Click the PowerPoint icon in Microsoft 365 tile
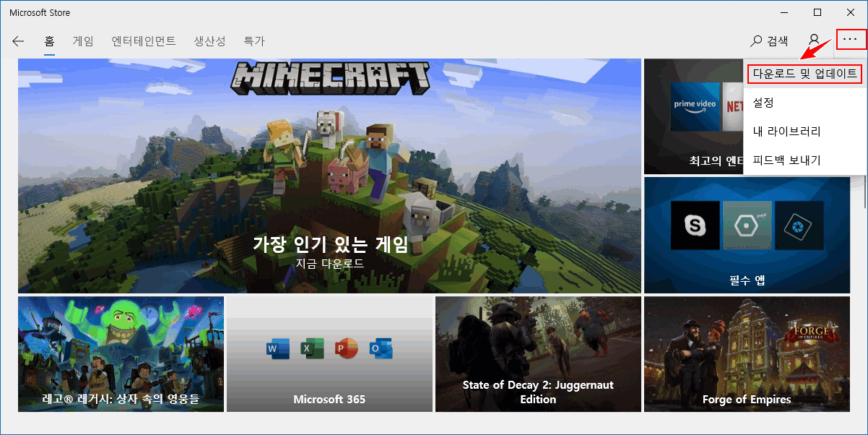Image resolution: width=868 pixels, height=435 pixels. 347,348
